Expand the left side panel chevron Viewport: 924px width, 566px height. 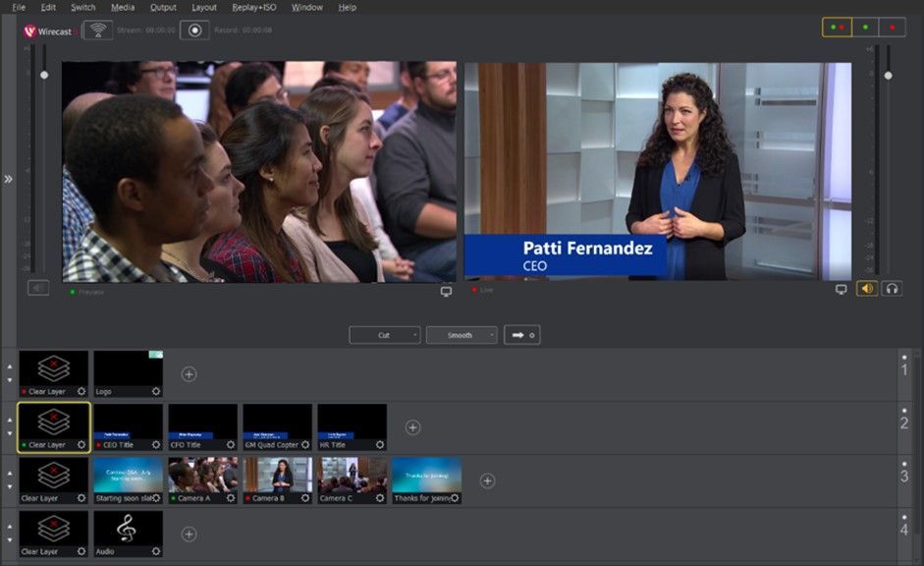8,180
